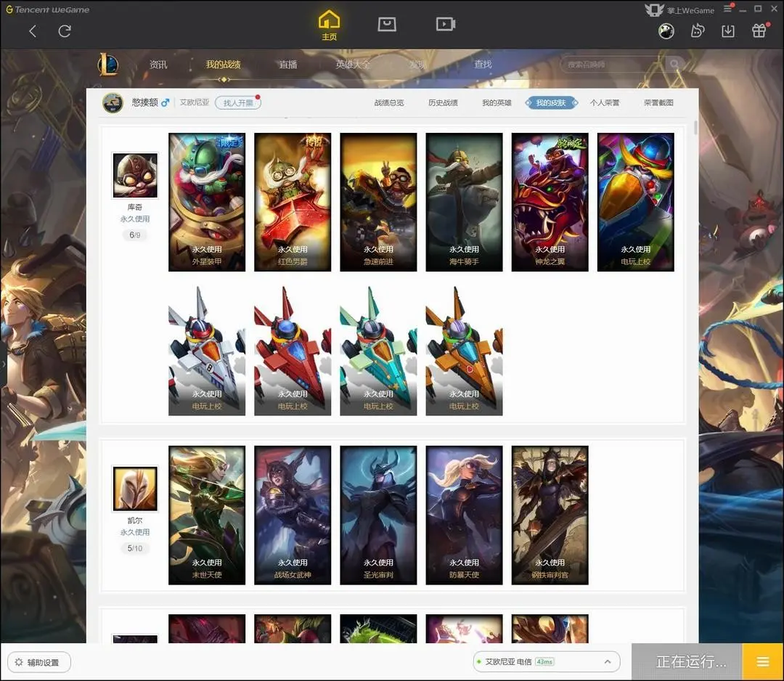This screenshot has width=784, height=681.
Task: Select the 钢铁审判官 skin card
Action: [x=550, y=515]
